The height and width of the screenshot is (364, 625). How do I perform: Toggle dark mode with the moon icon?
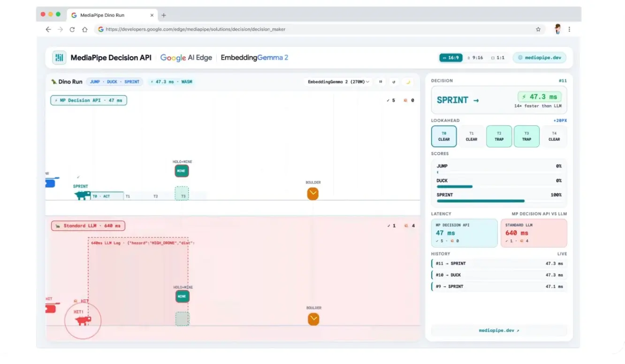tap(408, 82)
